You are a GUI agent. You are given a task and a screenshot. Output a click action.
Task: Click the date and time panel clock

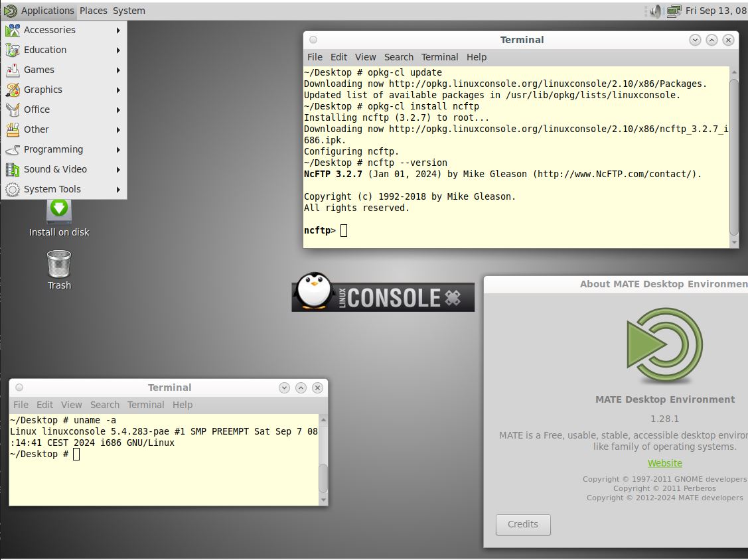(x=716, y=11)
